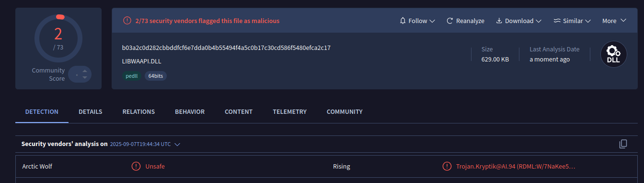Click the Download arrow icon

(x=499, y=21)
